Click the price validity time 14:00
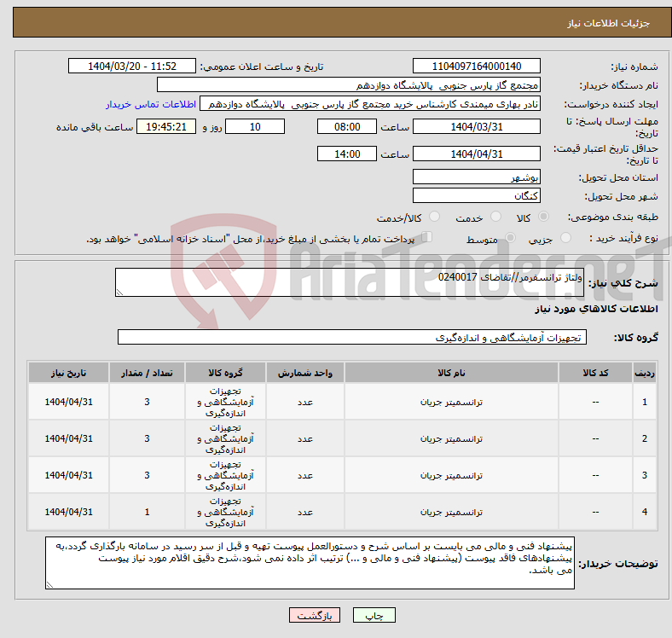 pyautogui.click(x=347, y=154)
